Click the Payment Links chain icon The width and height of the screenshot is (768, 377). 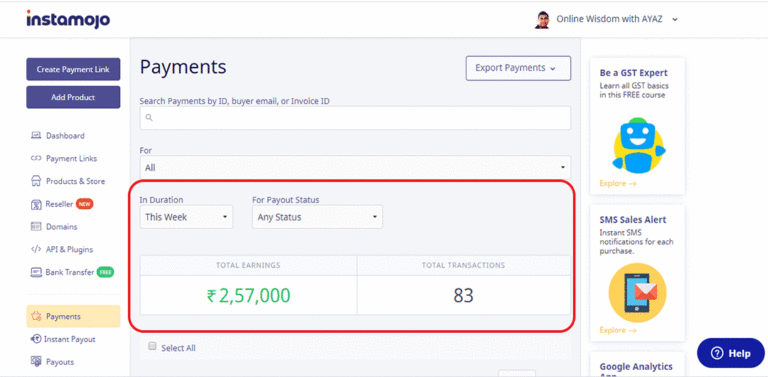36,158
